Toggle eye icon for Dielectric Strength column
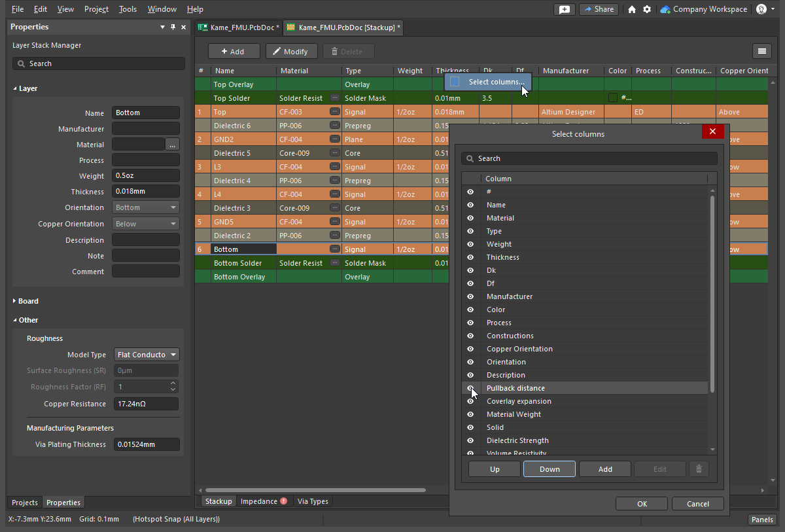785x532 pixels. tap(470, 440)
